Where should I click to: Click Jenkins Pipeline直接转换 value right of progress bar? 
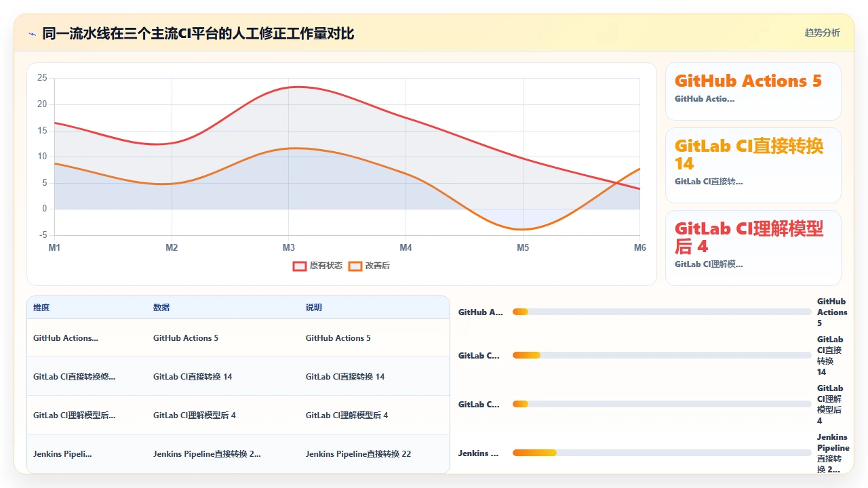click(833, 453)
